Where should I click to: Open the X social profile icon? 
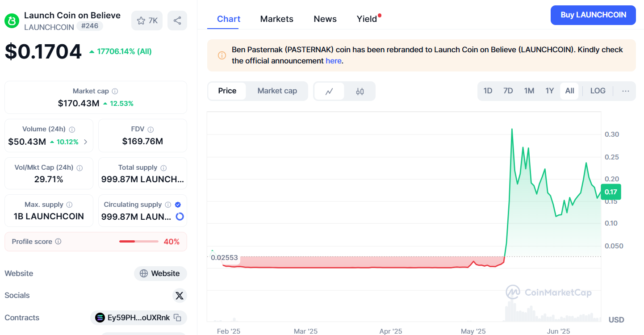(180, 295)
